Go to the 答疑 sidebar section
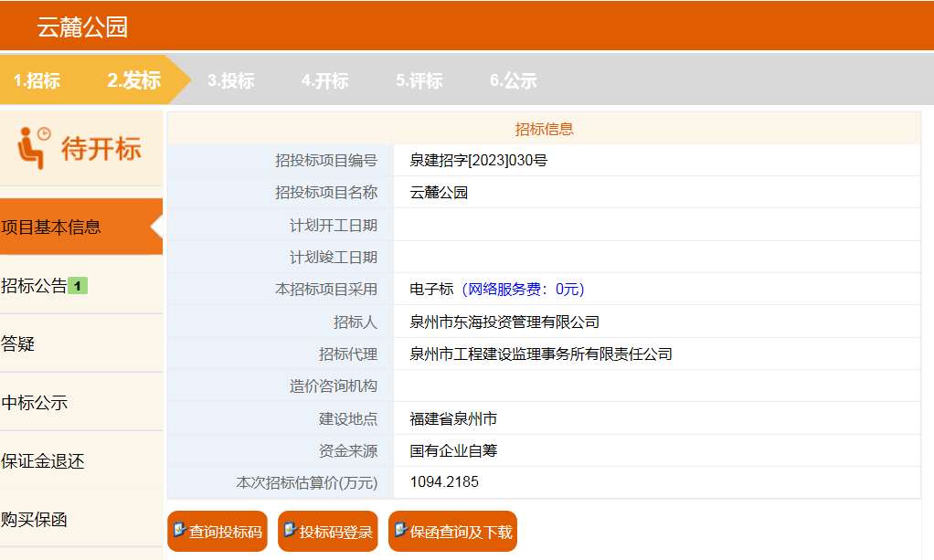The width and height of the screenshot is (934, 560). (x=18, y=344)
